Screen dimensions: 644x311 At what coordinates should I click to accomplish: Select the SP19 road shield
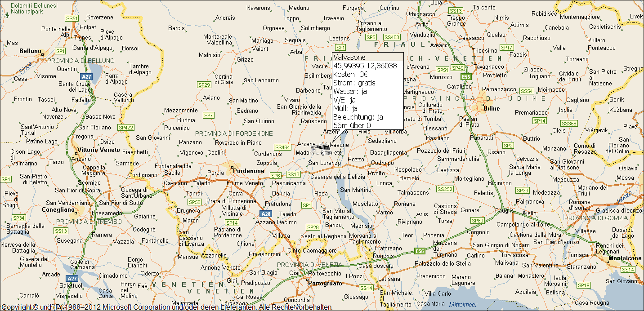583,285
